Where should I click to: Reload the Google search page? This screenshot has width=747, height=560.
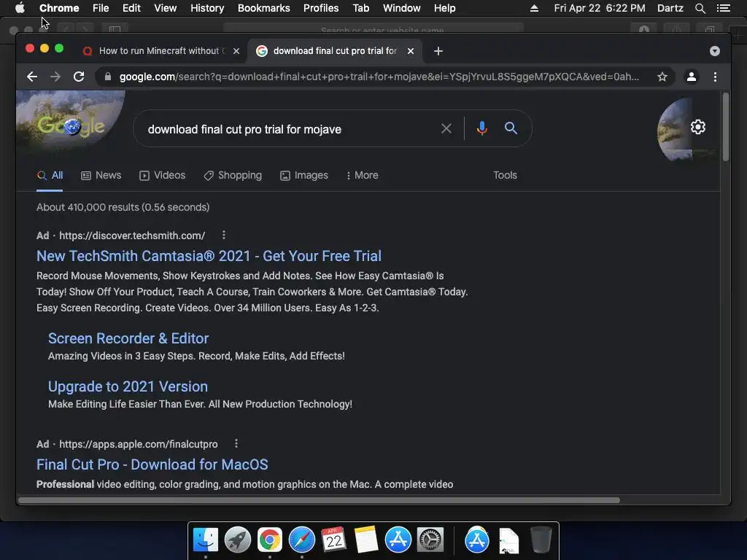click(79, 77)
